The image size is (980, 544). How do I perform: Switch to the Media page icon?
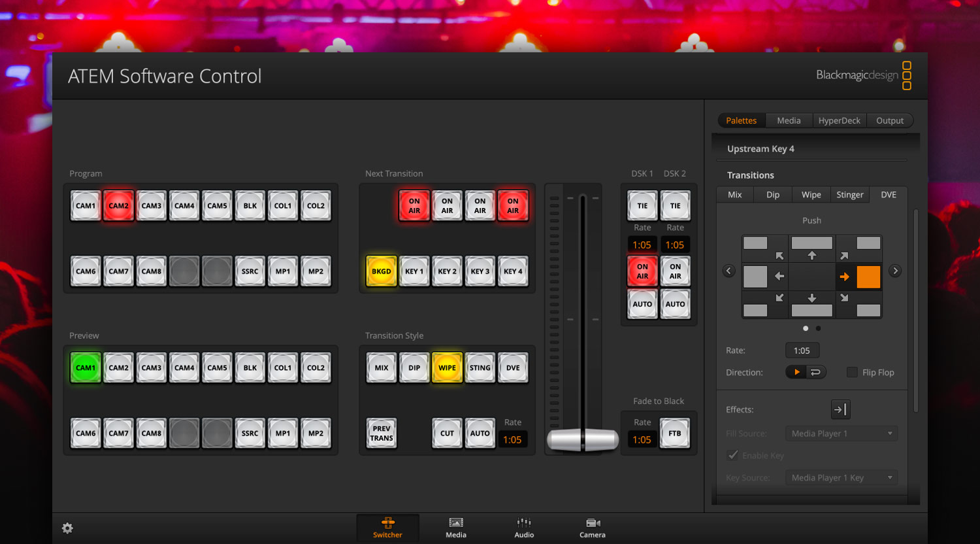[455, 527]
